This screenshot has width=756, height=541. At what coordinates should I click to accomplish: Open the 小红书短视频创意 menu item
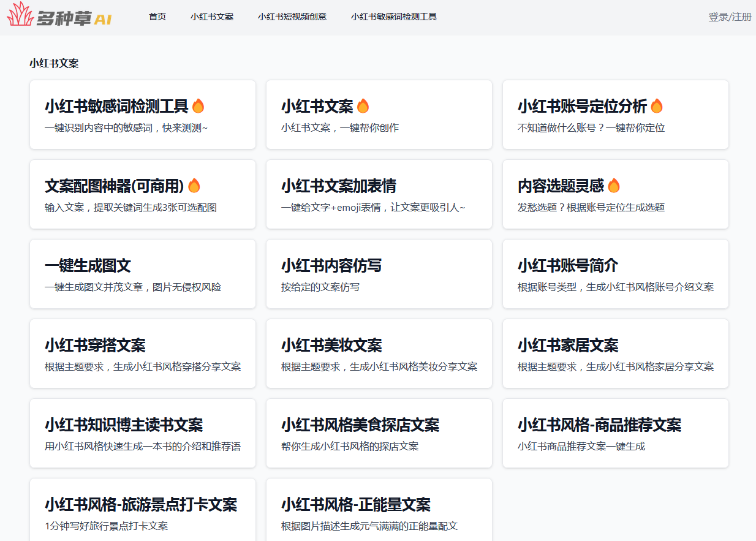tap(293, 17)
